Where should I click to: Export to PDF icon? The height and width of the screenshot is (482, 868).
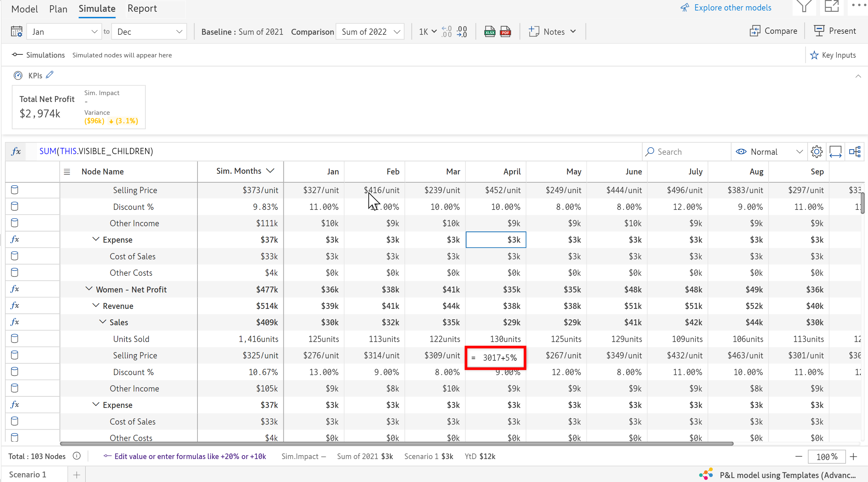505,32
